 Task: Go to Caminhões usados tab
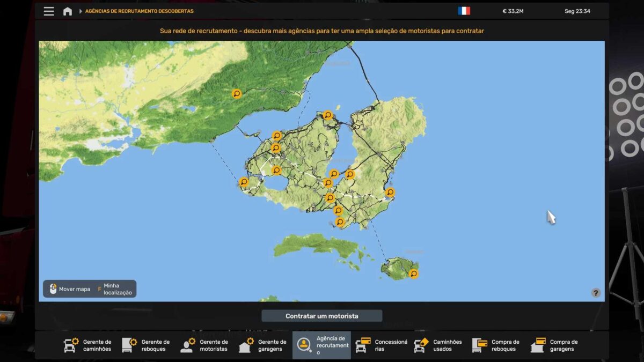pyautogui.click(x=438, y=345)
